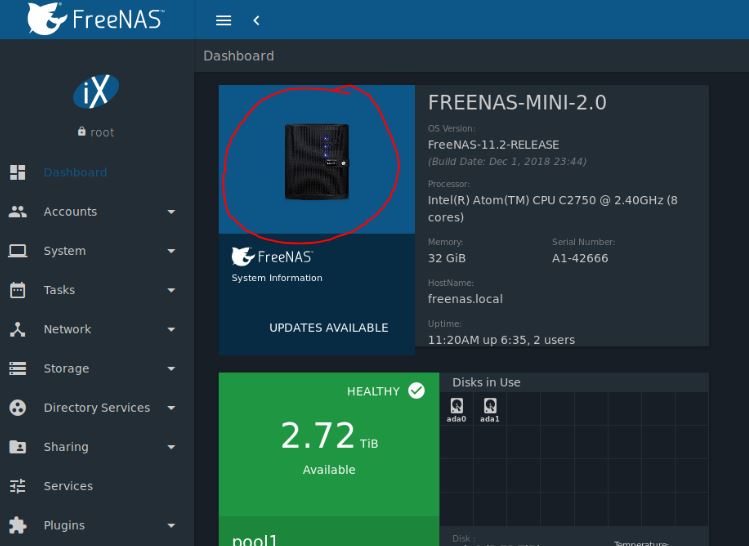
Task: Open the Tasks menu item
Action: pos(59,290)
